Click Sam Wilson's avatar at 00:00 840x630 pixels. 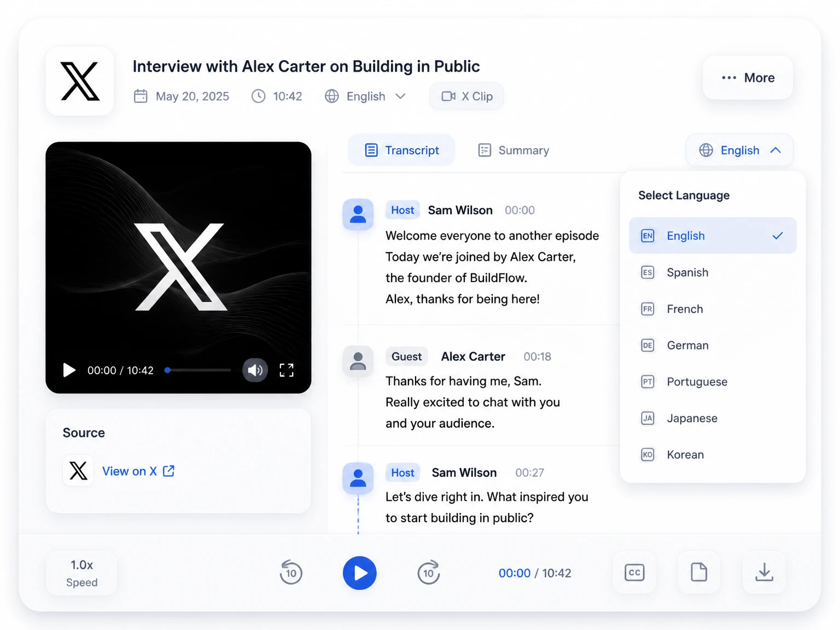[358, 214]
